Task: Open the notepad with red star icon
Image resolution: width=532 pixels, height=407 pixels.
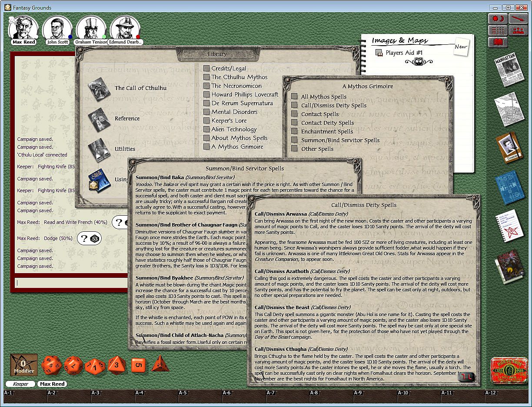Action: 509,226
